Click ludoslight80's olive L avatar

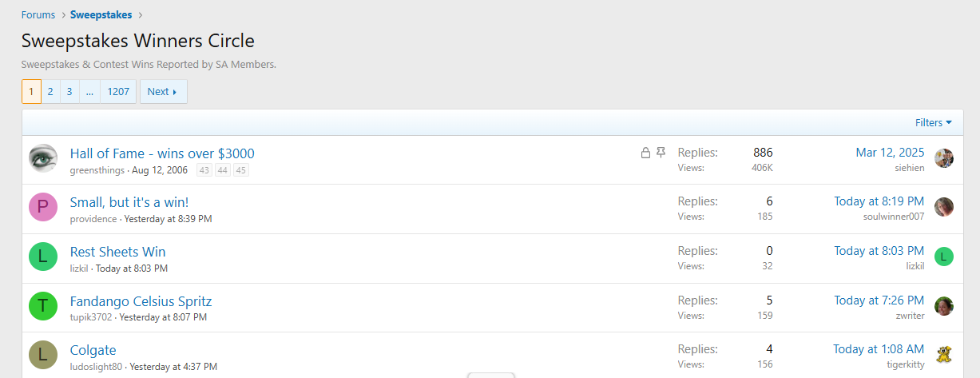point(43,355)
